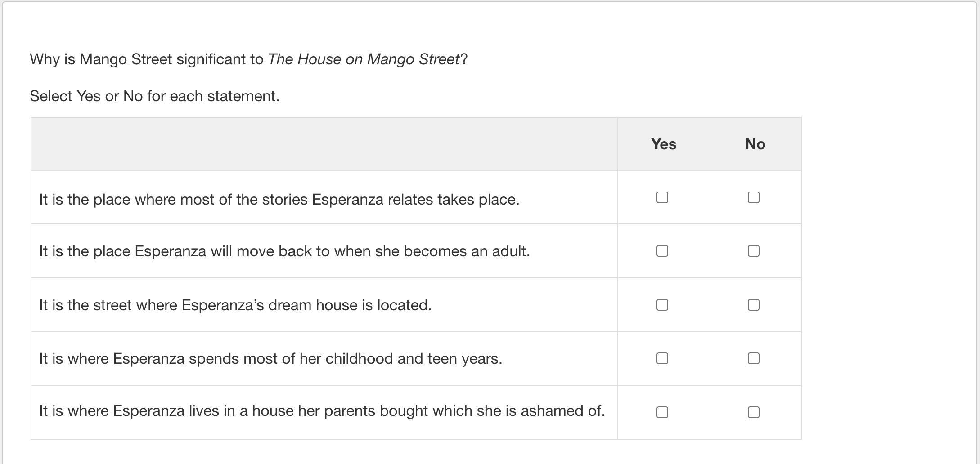This screenshot has height=464, width=980.
Task: Click the statement about parents' bought house
Action: [322, 411]
